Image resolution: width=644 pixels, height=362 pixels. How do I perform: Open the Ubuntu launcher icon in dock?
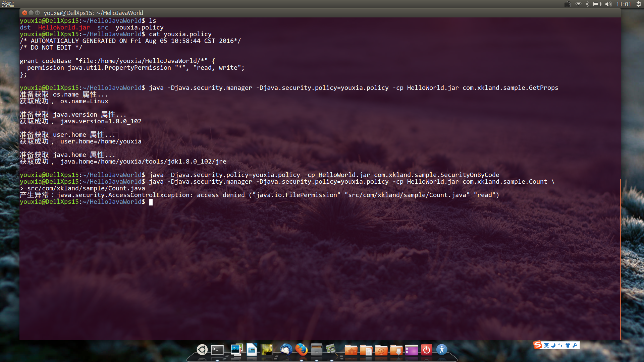pyautogui.click(x=202, y=350)
